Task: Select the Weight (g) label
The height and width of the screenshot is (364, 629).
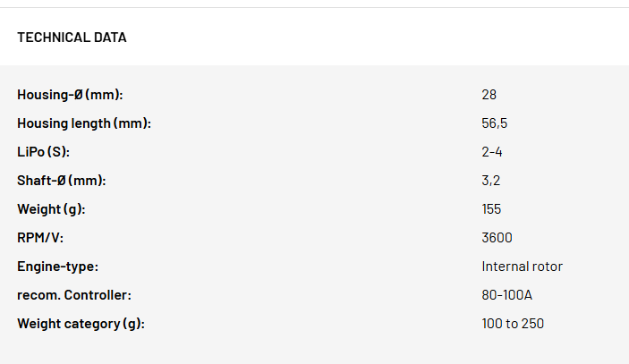Action: 51,209
